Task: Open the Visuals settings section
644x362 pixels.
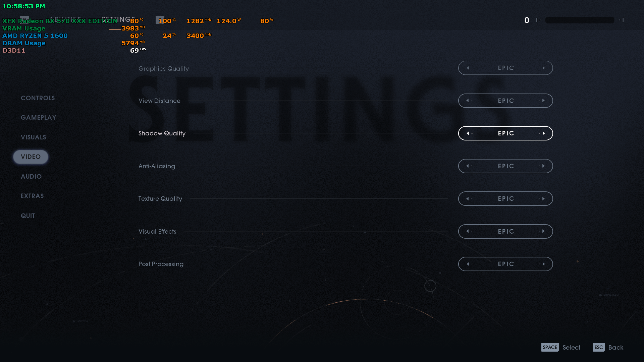Action: pyautogui.click(x=33, y=137)
